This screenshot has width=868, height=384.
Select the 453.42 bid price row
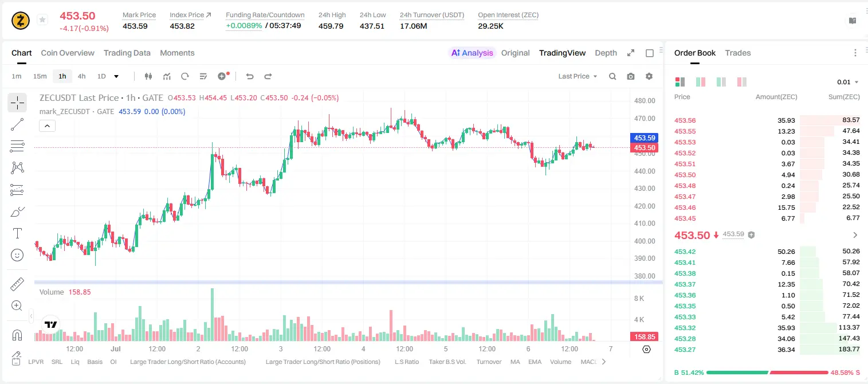767,252
